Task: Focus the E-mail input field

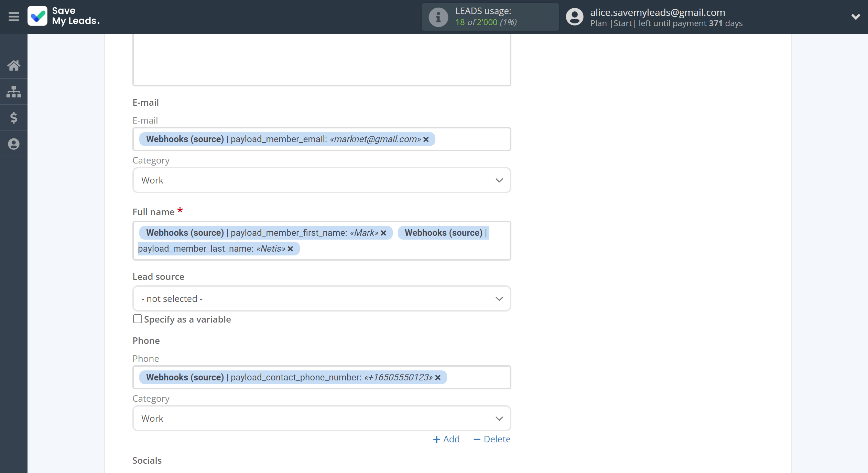Action: 322,139
